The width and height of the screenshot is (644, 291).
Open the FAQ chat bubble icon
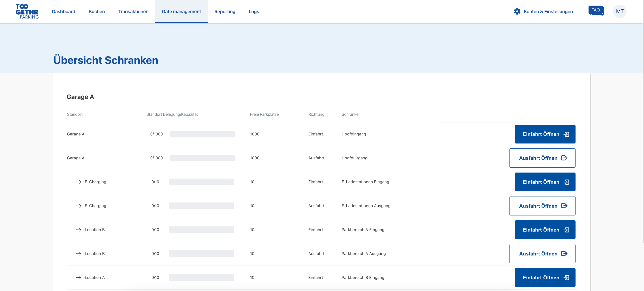click(596, 11)
